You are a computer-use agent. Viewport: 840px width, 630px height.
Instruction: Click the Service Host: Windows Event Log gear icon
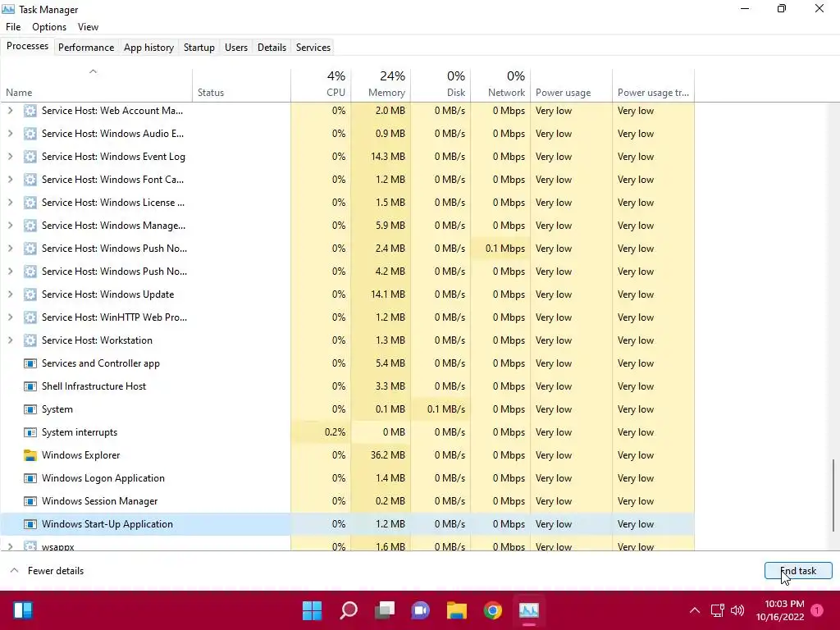[30, 157]
